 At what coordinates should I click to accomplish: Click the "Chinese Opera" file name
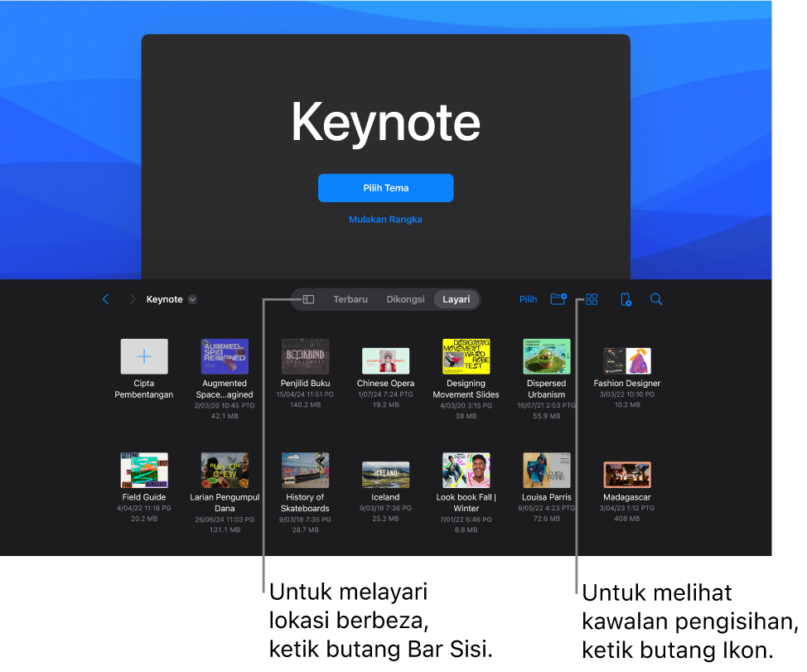[x=385, y=384]
